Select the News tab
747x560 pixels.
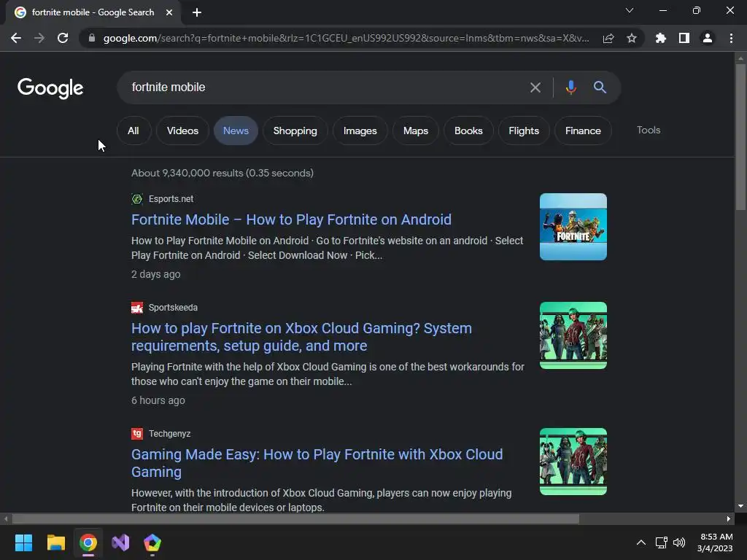coord(236,131)
